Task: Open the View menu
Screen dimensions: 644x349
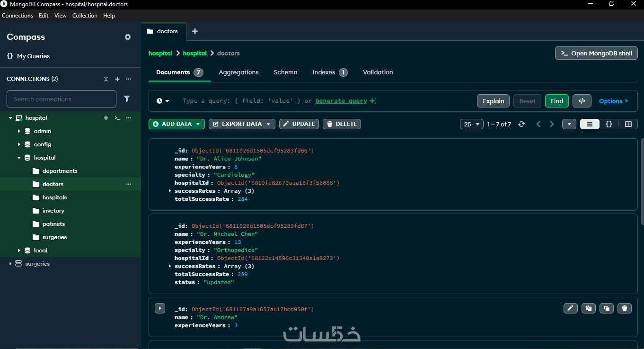Action: 61,16
